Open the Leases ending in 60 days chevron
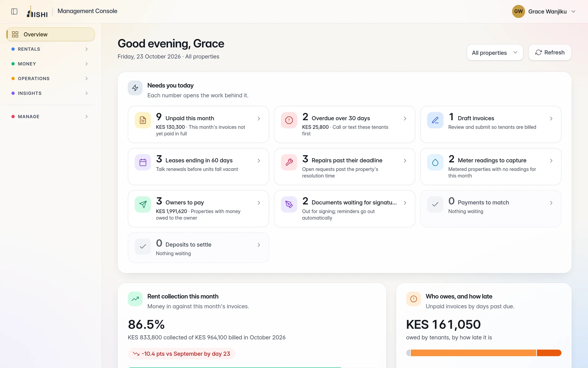This screenshot has width=588, height=368. [x=259, y=161]
